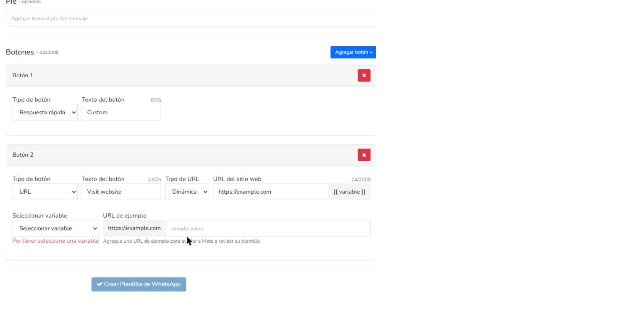Click the helper text about Meta reviewing plantilla
Viewport: 644px width, 315px height.
click(x=181, y=241)
